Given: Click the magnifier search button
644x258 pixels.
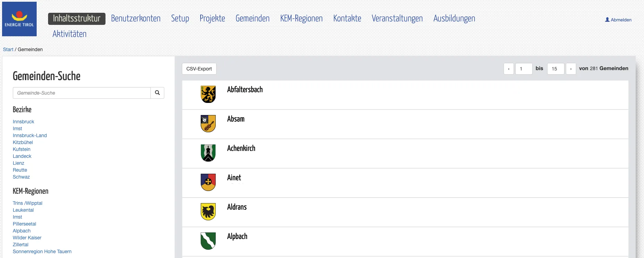Looking at the screenshot, I should (x=157, y=93).
